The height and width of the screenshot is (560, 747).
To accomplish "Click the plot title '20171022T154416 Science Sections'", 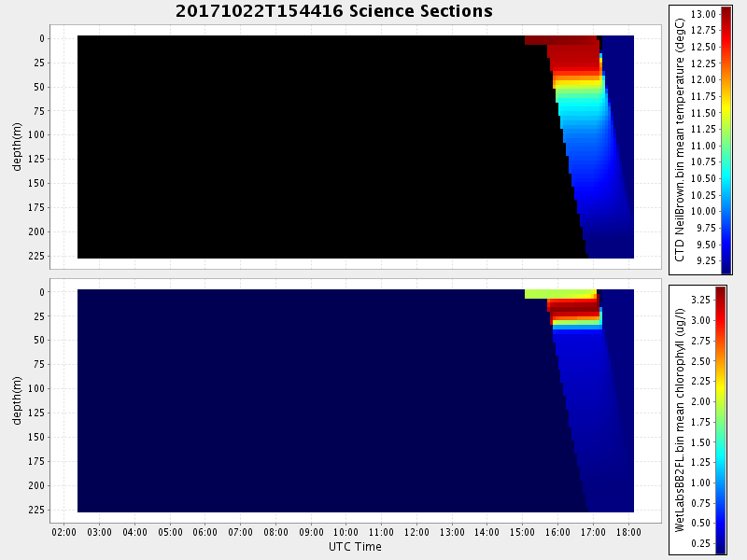I will 333,11.
